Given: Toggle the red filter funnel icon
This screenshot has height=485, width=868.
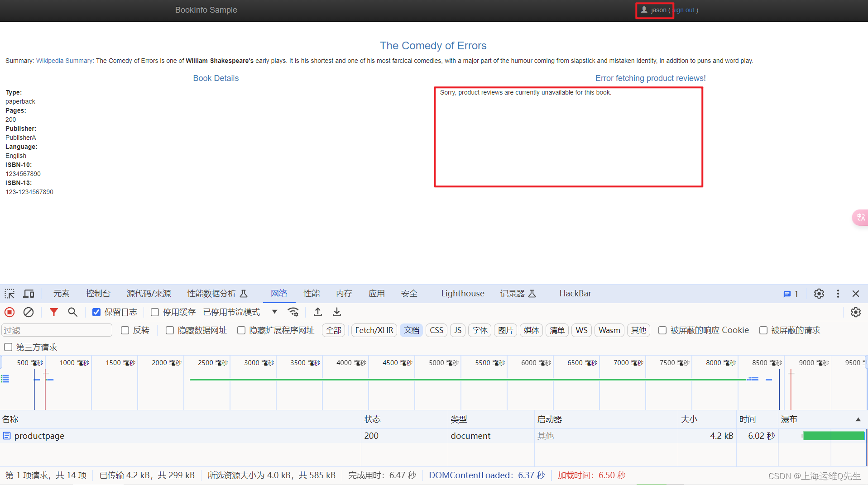Looking at the screenshot, I should click(54, 312).
